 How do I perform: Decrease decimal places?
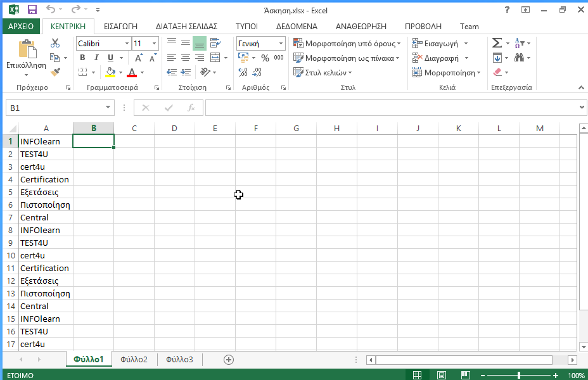257,72
